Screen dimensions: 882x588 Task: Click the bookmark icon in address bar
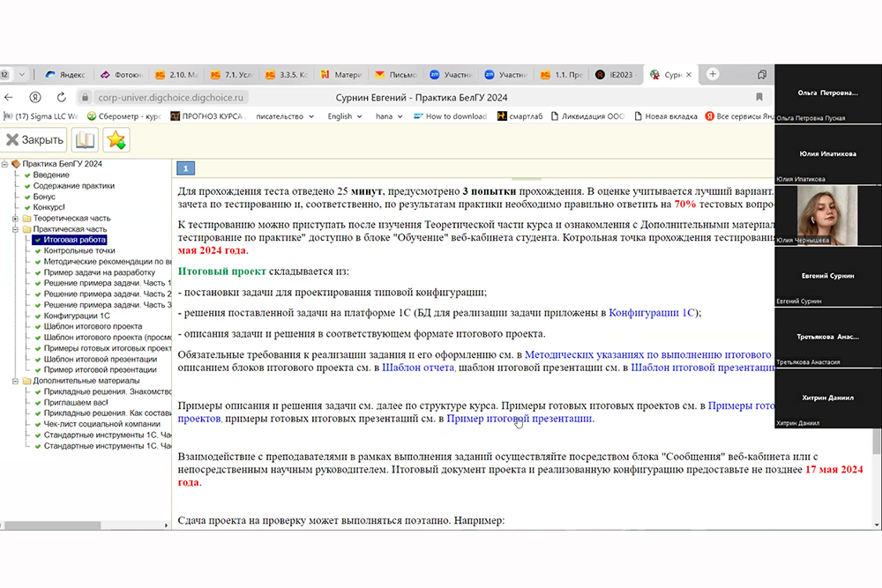coord(759,97)
